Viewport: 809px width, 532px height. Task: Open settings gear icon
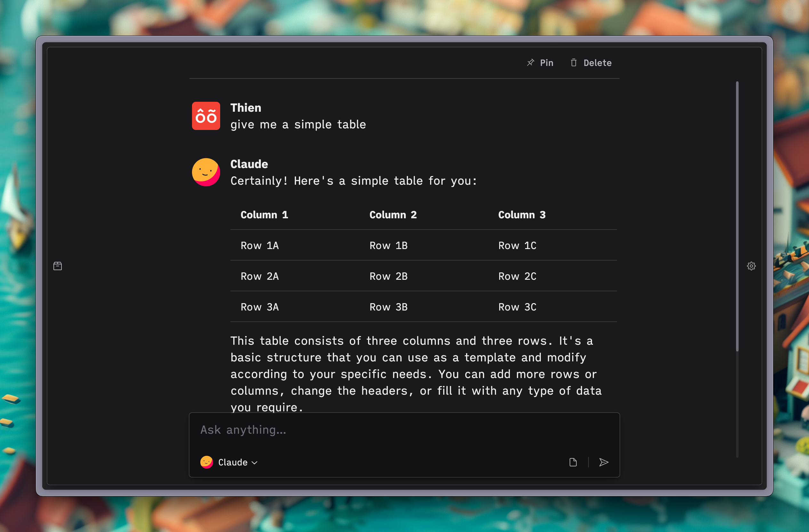(751, 266)
